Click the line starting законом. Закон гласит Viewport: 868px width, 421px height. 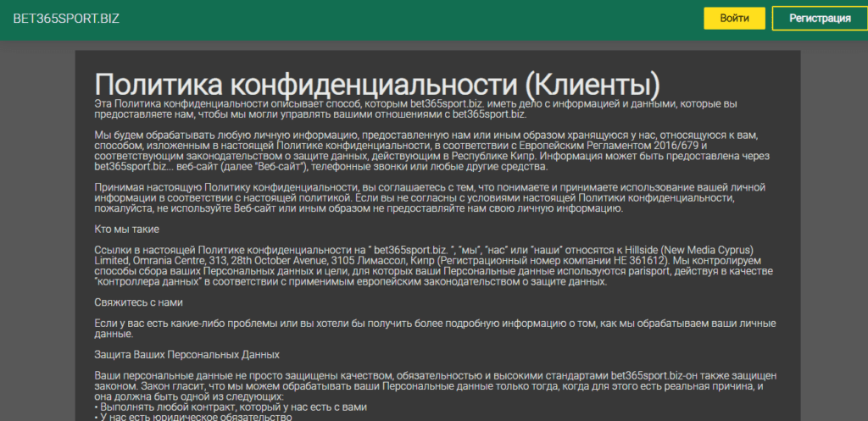[429, 386]
